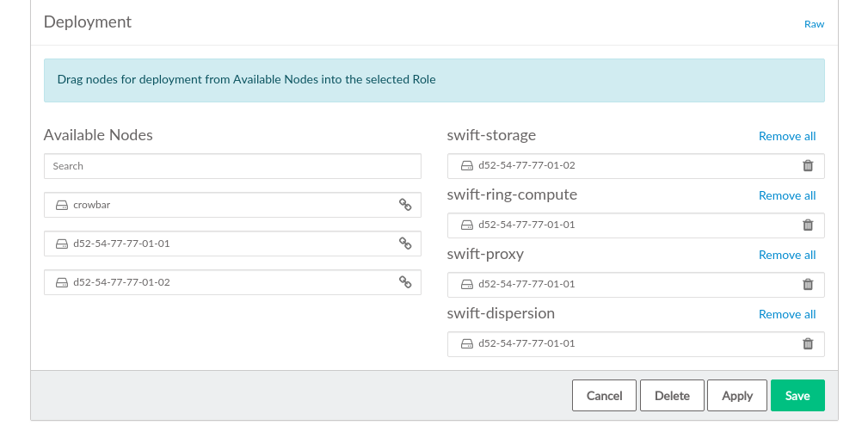Remove all nodes from swift-proxy
The width and height of the screenshot is (868, 438).
(x=786, y=255)
